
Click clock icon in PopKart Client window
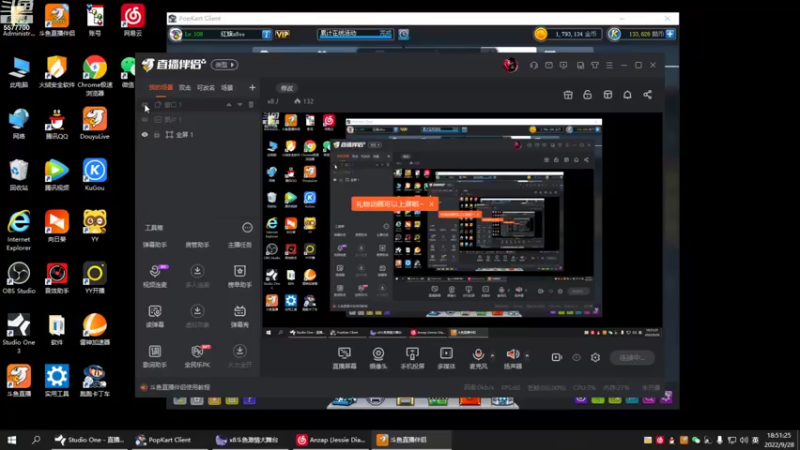tap(404, 34)
